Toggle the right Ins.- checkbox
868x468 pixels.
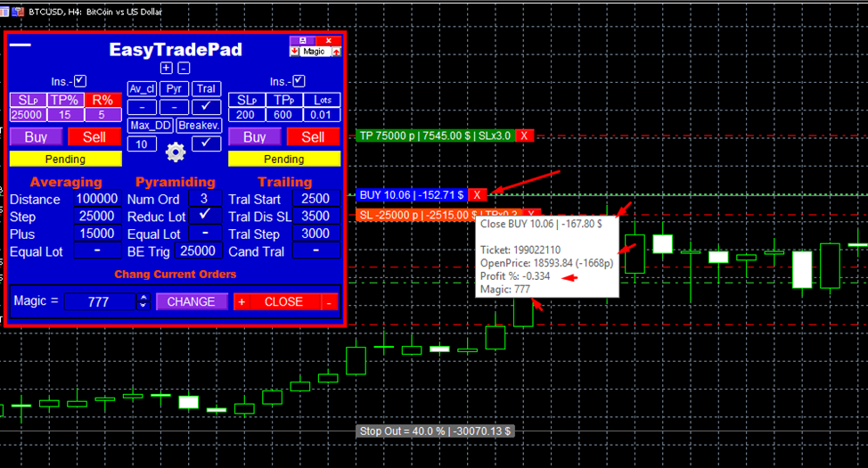(299, 81)
